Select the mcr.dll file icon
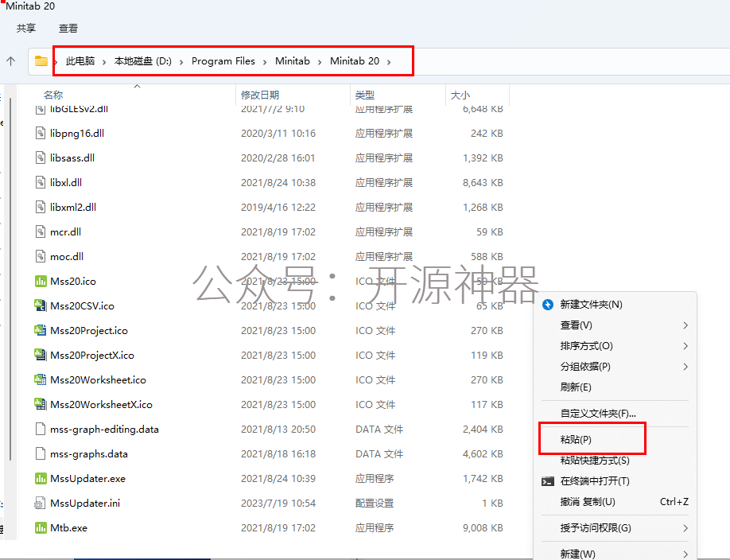 (41, 232)
